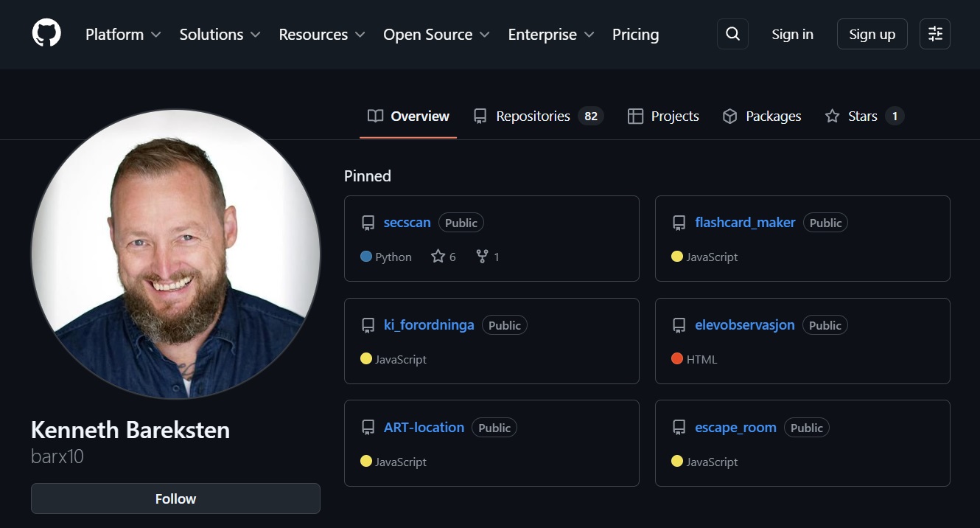The width and height of the screenshot is (980, 528).
Task: Expand the Platform dropdown menu
Action: [123, 34]
